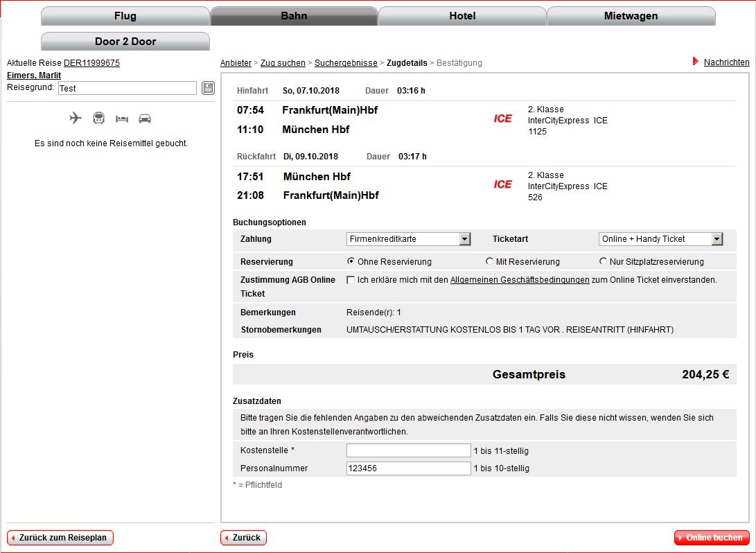756x553 pixels.
Task: Click the hotel bed icon in the travel summary
Action: tap(122, 119)
